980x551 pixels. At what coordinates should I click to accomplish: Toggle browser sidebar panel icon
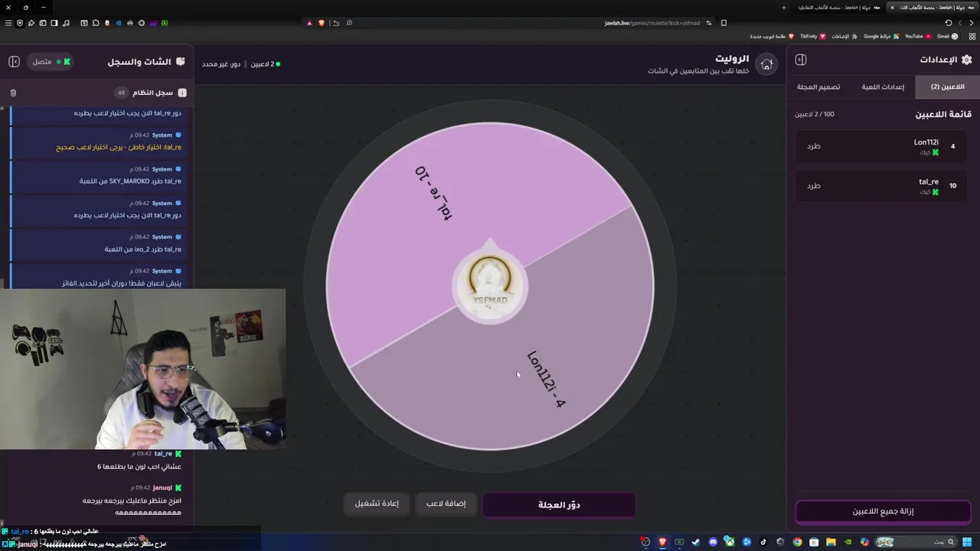coord(54,23)
